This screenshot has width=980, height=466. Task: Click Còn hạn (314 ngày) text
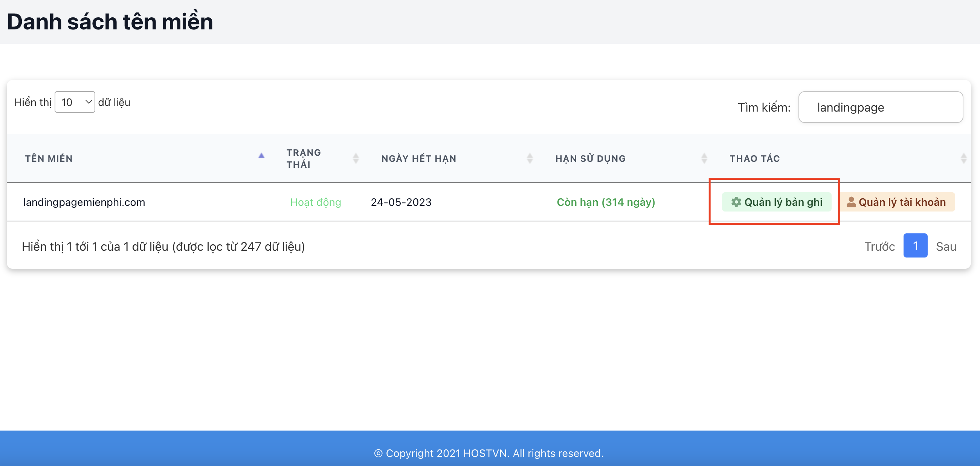[606, 202]
